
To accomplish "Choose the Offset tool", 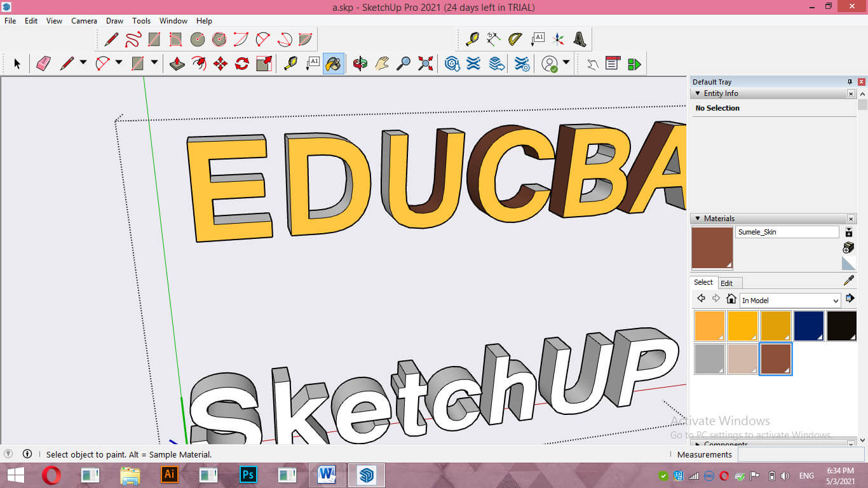I will 199,64.
